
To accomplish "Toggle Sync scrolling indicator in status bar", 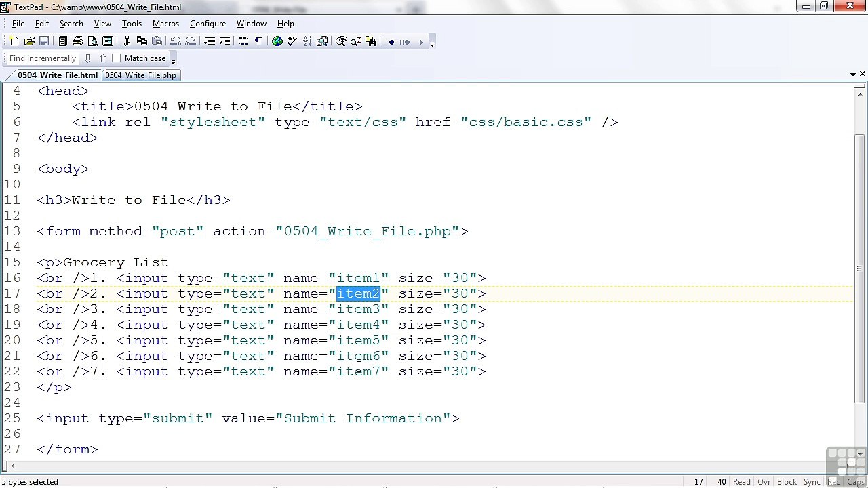I will coord(812,482).
